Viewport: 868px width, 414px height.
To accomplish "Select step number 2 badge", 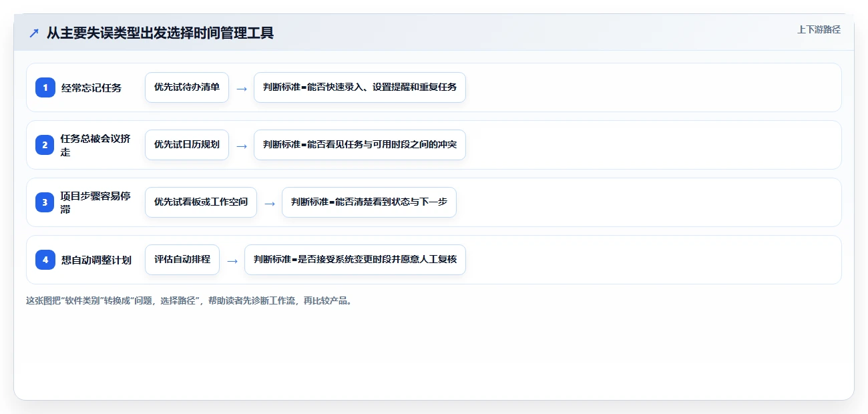I will point(45,145).
